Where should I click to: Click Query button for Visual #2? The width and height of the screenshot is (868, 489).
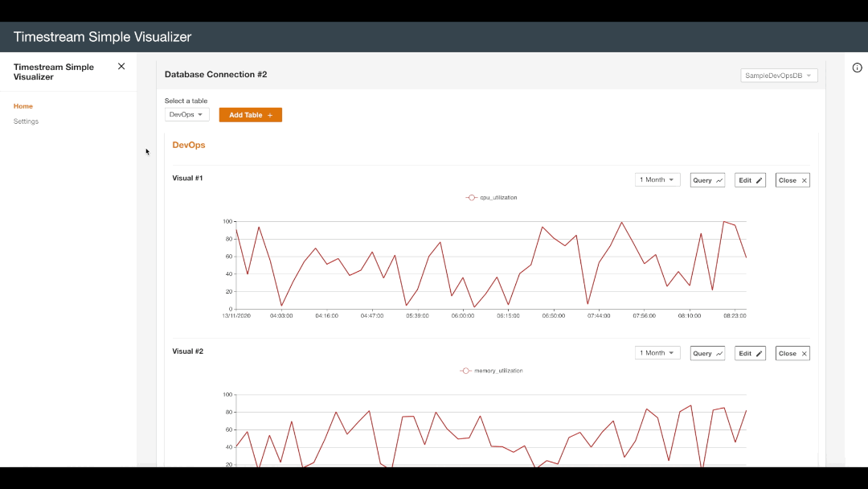pyautogui.click(x=707, y=353)
